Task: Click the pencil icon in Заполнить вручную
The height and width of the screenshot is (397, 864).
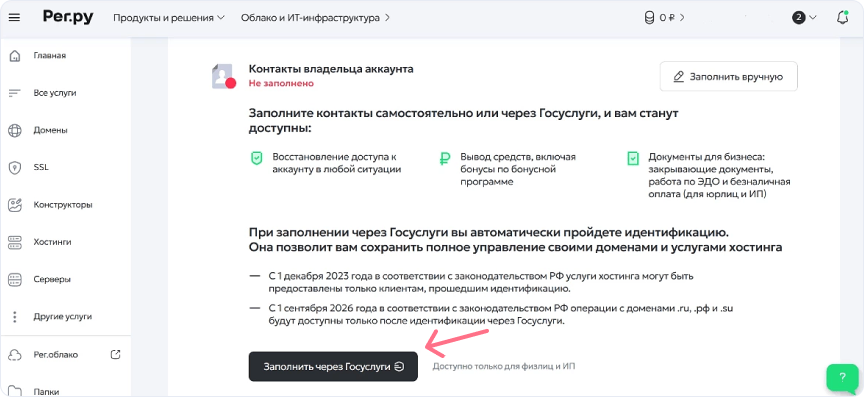Action: tap(679, 77)
